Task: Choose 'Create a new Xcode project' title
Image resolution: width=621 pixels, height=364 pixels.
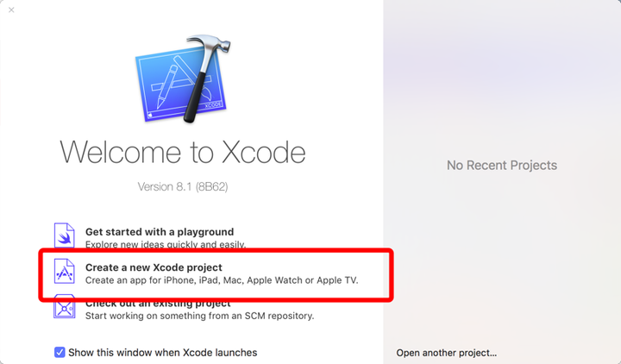Action: pos(154,267)
